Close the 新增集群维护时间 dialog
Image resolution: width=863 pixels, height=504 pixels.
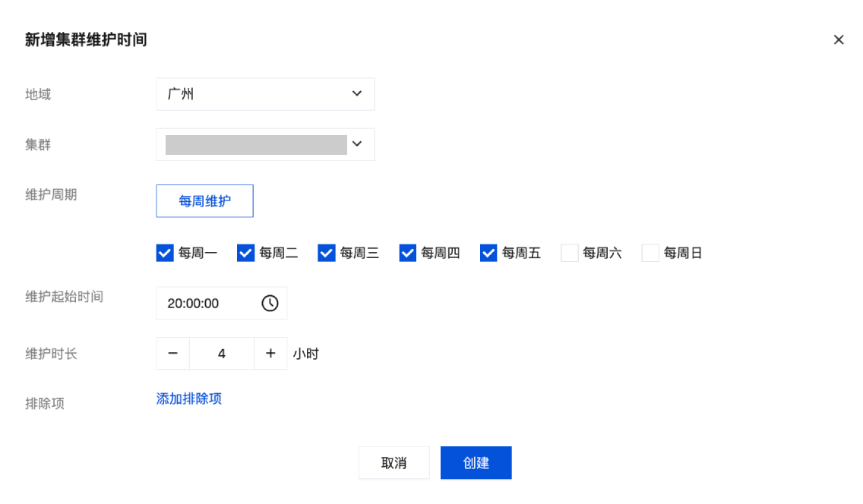click(839, 39)
